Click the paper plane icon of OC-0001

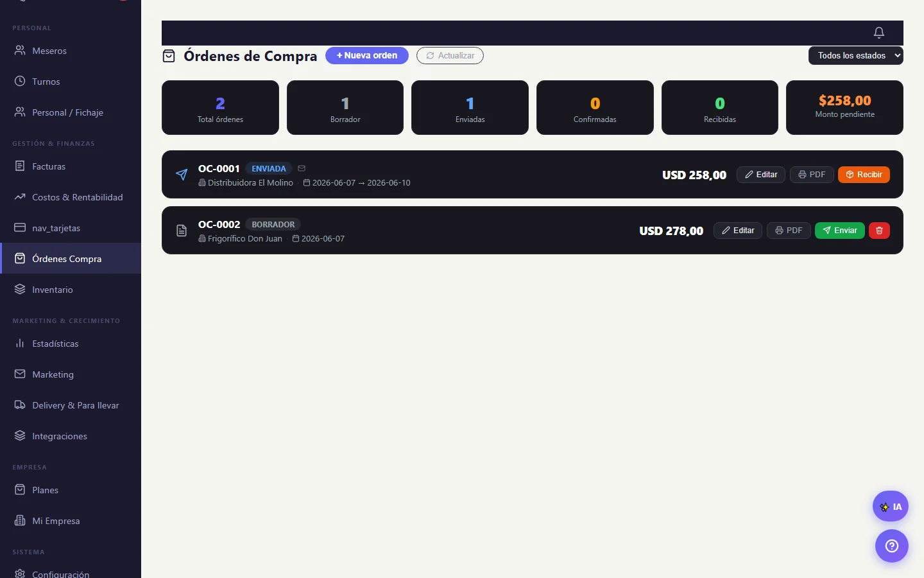[x=182, y=175]
